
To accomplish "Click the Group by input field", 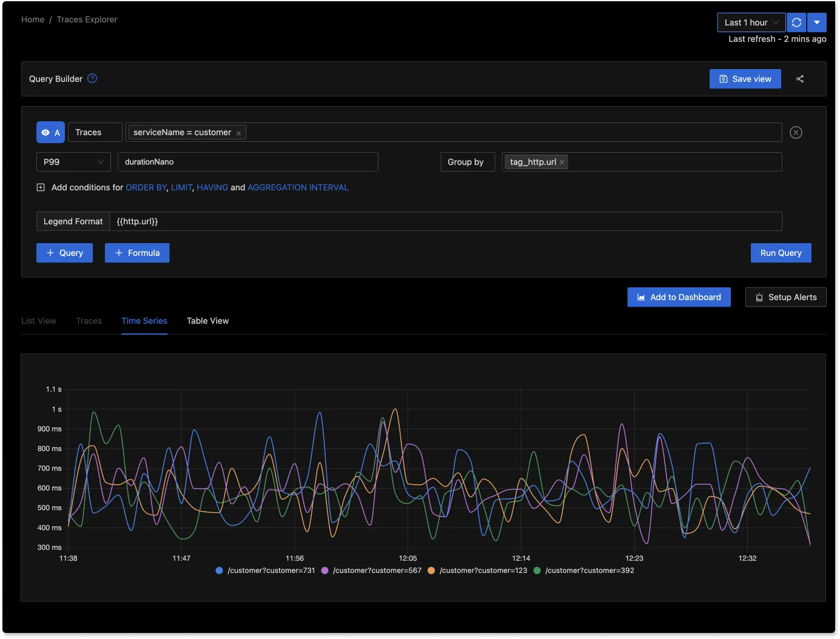I will pyautogui.click(x=642, y=162).
